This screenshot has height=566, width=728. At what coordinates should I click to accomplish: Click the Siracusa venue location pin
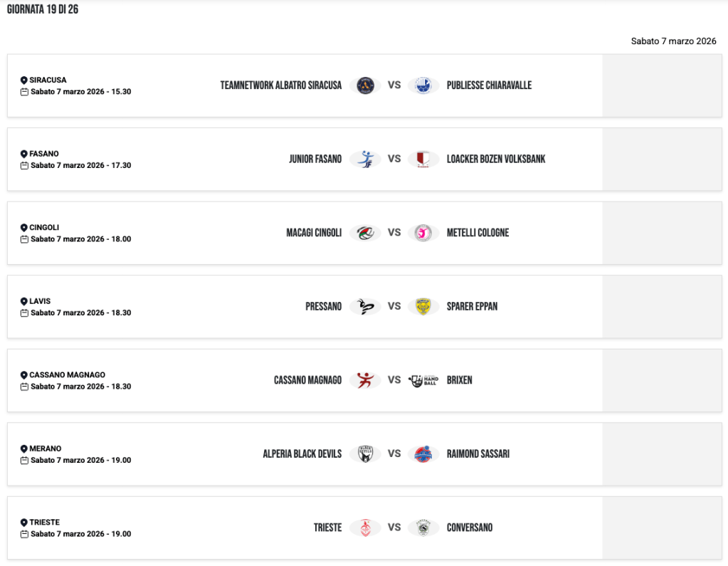[x=23, y=80]
